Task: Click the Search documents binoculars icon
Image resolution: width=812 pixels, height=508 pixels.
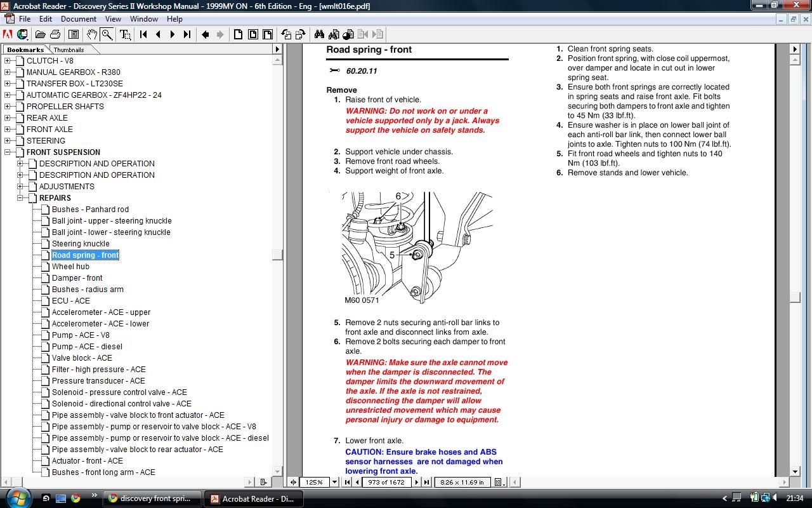Action: pos(334,34)
